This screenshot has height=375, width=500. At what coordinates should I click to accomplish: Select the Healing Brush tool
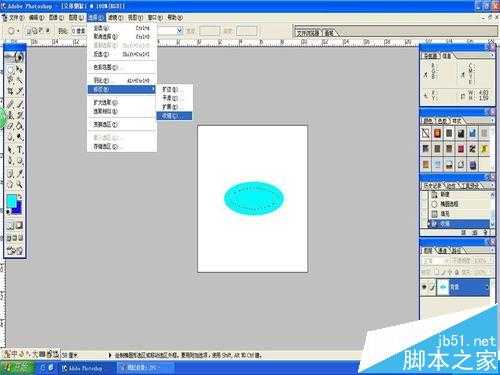click(10, 105)
